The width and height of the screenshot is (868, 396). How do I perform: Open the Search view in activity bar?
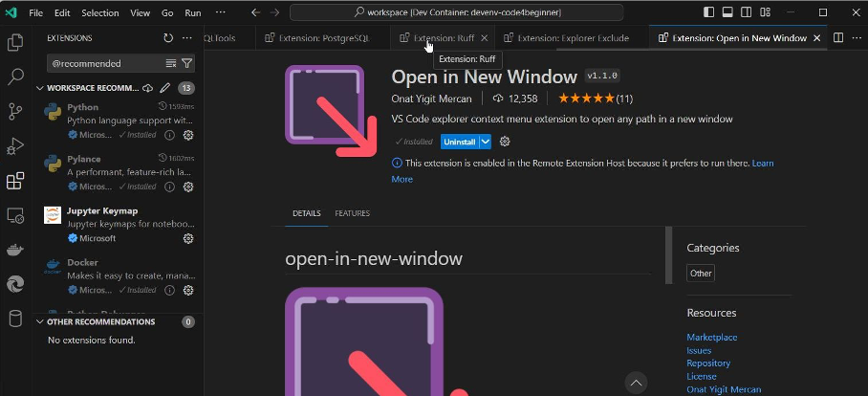point(15,77)
